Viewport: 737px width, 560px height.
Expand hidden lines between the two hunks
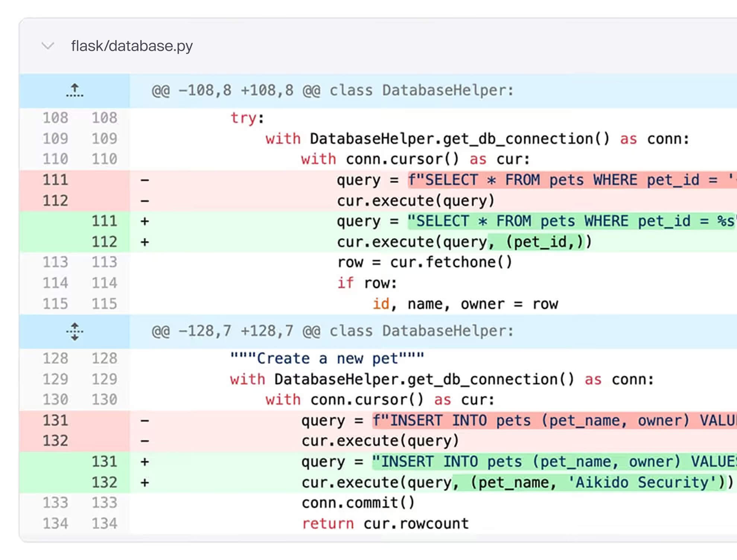click(x=74, y=331)
